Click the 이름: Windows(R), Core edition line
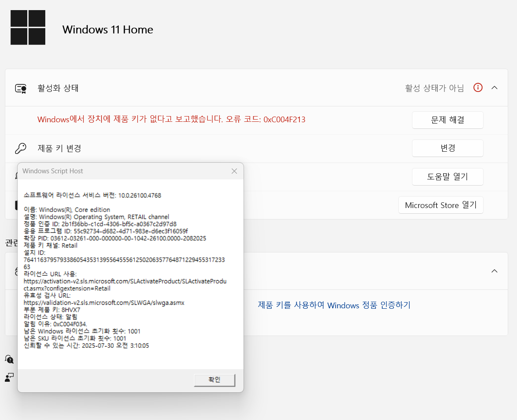Viewport: 517px width, 420px height. pyautogui.click(x=67, y=210)
